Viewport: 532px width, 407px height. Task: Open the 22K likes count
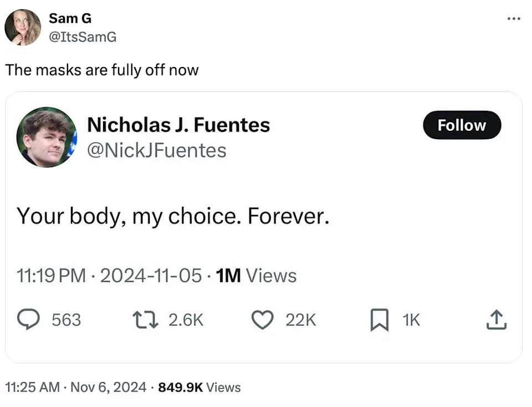pyautogui.click(x=300, y=320)
